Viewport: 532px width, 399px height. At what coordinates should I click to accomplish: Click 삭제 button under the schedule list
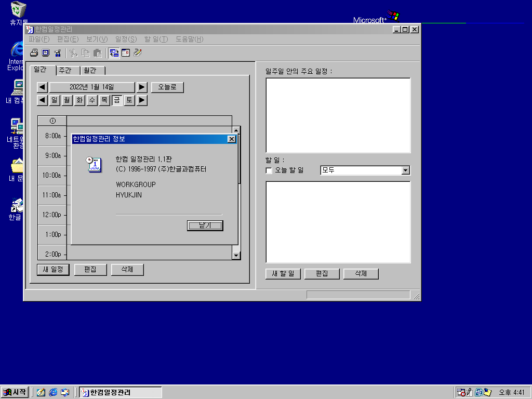click(x=127, y=270)
